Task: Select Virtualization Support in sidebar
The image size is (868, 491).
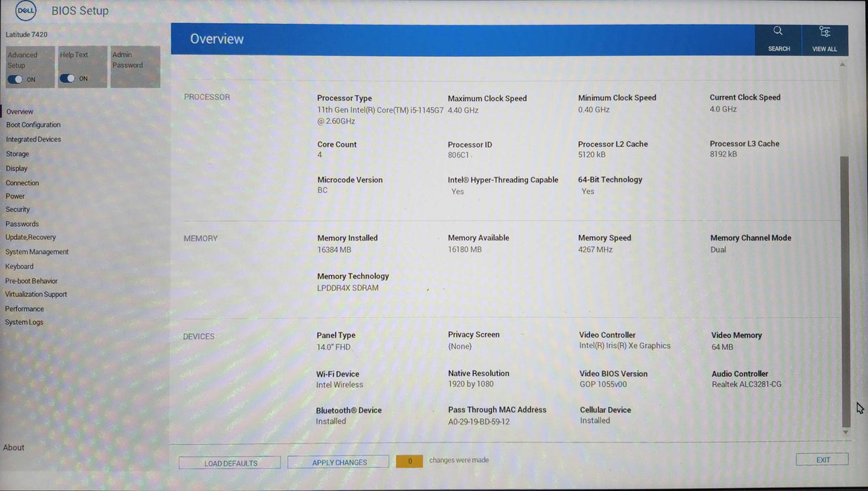Action: pos(36,295)
